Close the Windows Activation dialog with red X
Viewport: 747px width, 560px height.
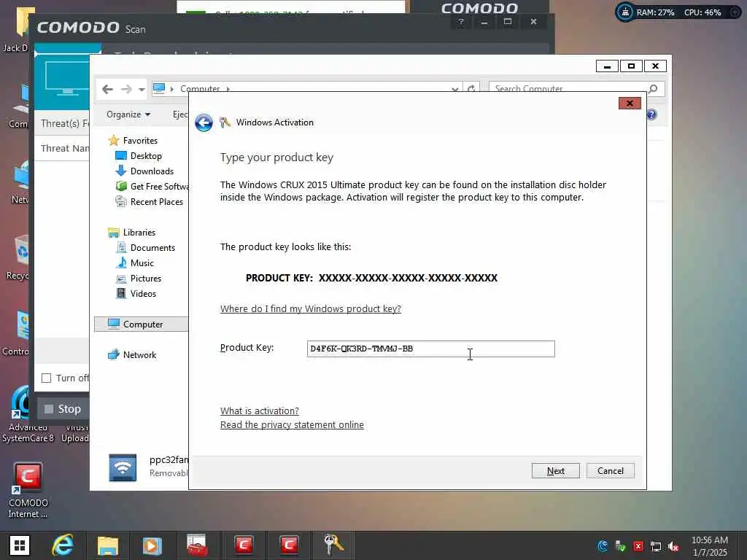pyautogui.click(x=630, y=103)
